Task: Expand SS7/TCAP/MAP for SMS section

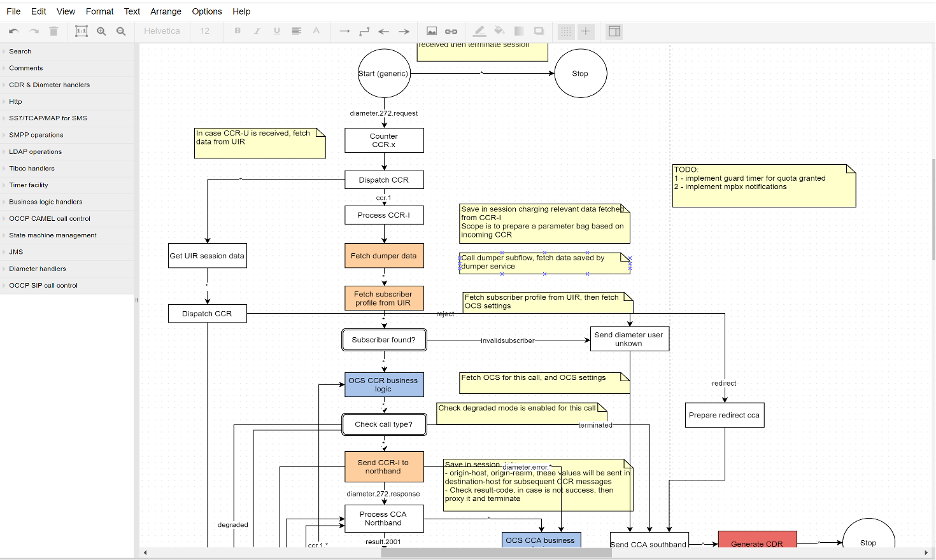Action: click(67, 118)
